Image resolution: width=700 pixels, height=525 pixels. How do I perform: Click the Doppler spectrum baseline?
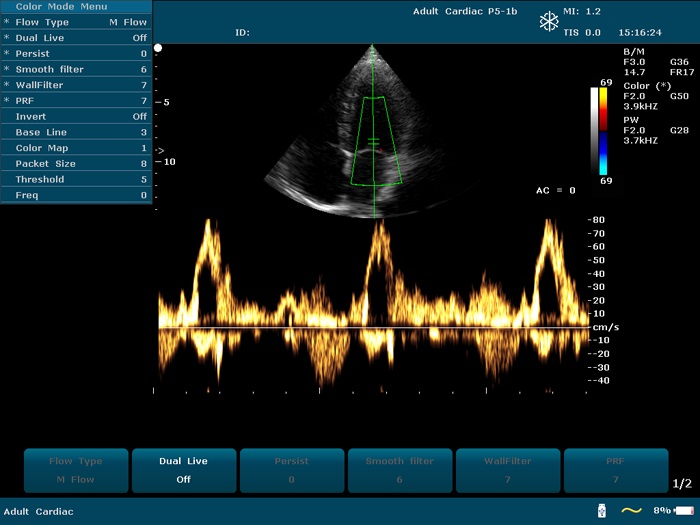pyautogui.click(x=374, y=328)
